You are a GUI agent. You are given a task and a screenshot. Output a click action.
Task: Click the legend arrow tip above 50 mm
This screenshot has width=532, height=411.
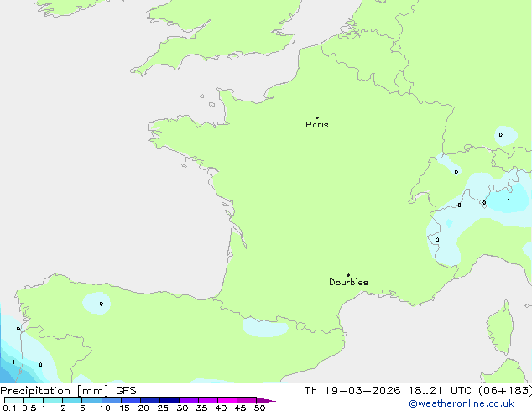pyautogui.click(x=266, y=400)
